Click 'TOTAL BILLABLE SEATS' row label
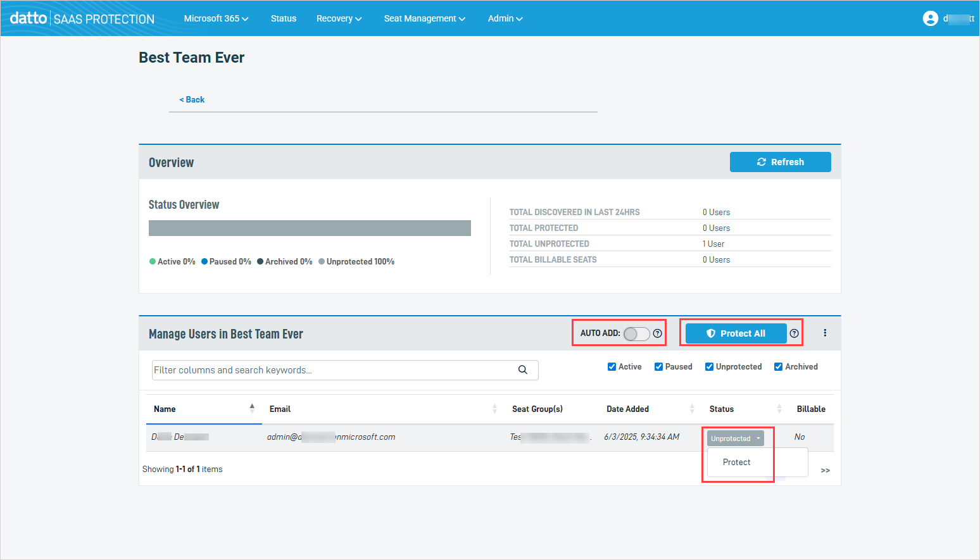 coord(553,259)
